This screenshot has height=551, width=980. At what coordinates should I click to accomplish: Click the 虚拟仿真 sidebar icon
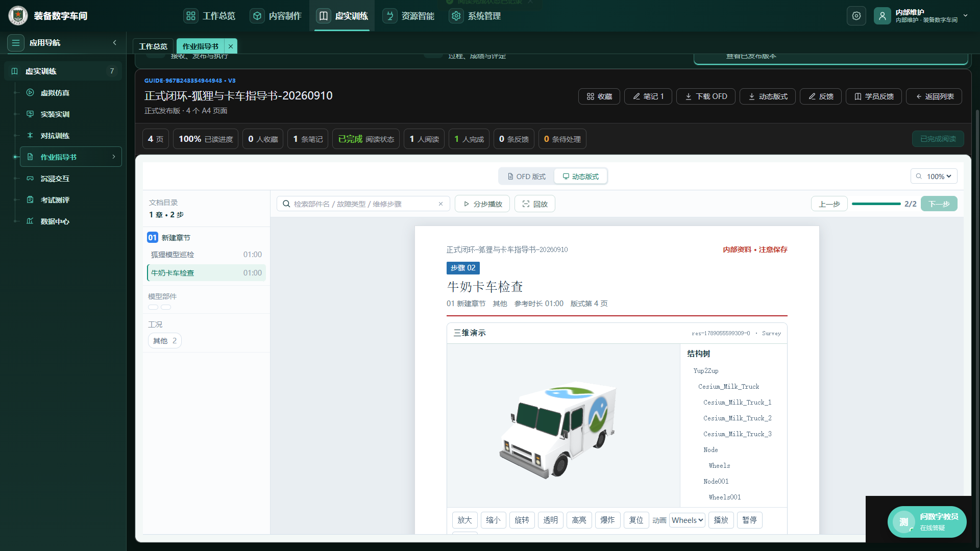point(30,93)
